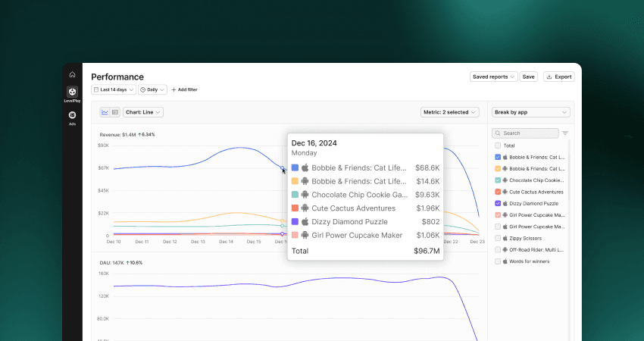Viewport: 644px width, 341px height.
Task: Enable the Zippy Scissors checkbox
Action: point(498,238)
